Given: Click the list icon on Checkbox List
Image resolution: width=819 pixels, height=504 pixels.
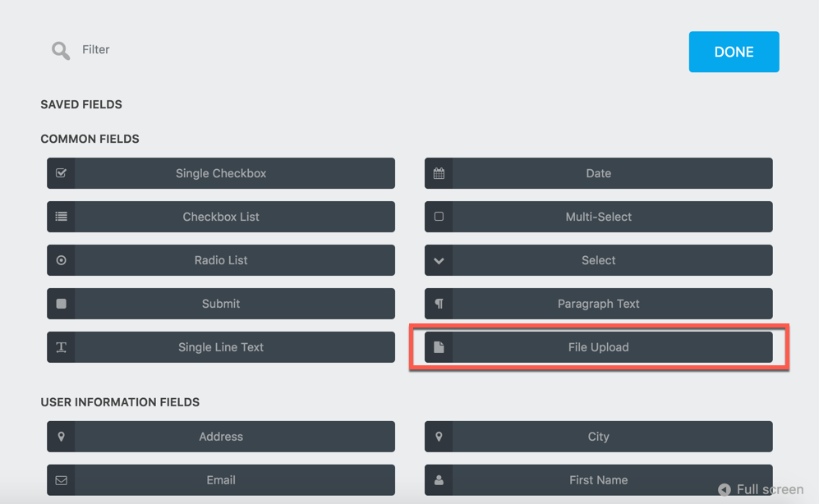Looking at the screenshot, I should 61,217.
